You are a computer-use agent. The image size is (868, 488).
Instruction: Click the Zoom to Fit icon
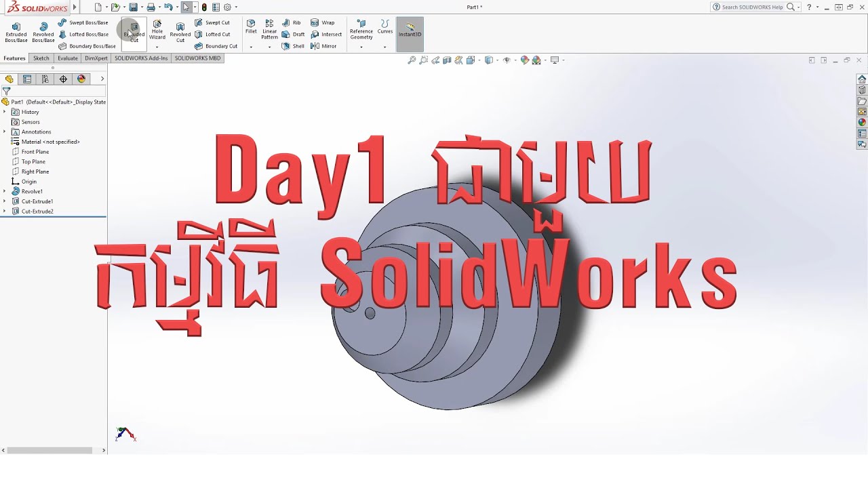(411, 60)
